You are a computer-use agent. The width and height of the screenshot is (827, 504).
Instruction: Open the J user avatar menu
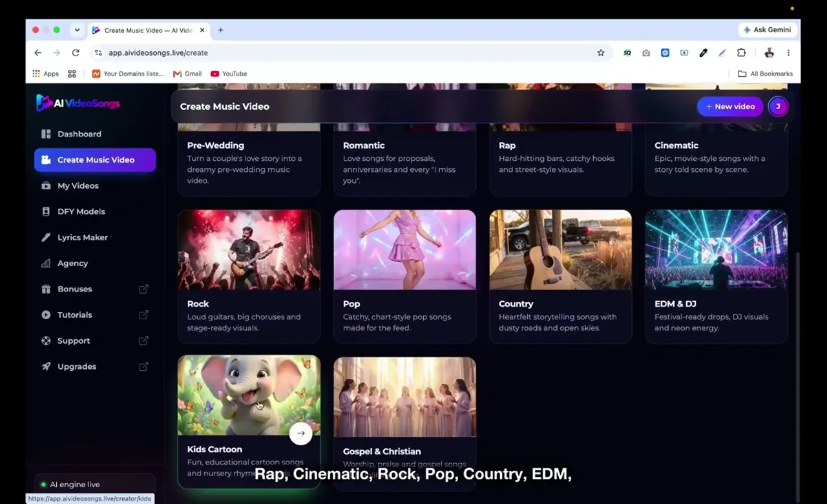778,107
